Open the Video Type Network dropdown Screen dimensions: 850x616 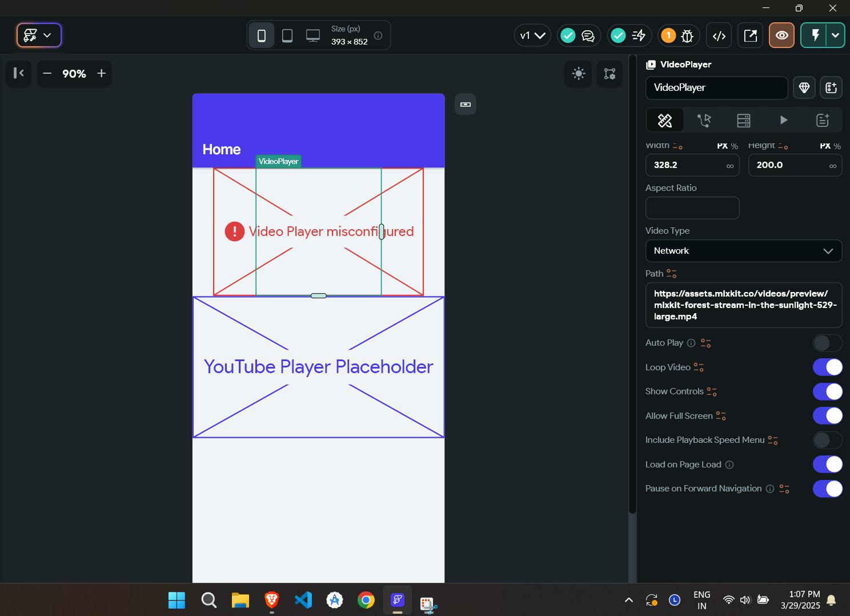click(x=743, y=251)
